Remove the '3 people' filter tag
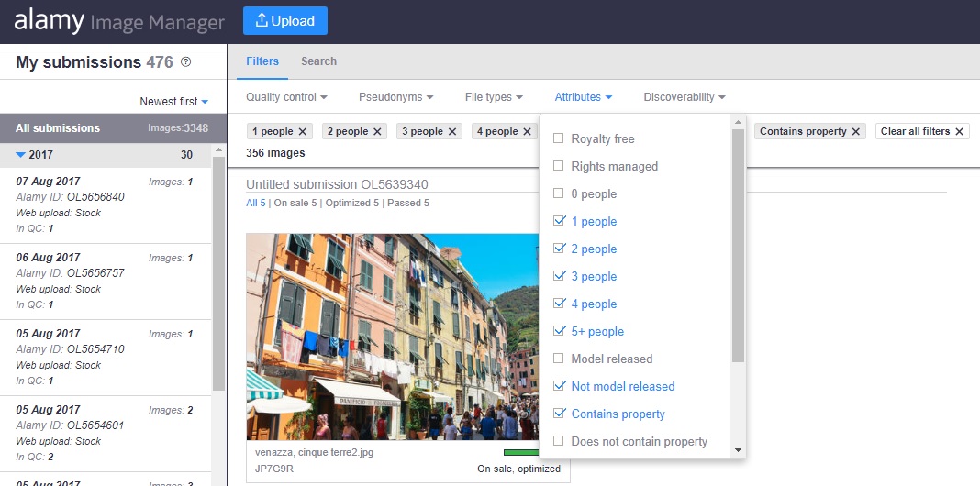 coord(452,131)
